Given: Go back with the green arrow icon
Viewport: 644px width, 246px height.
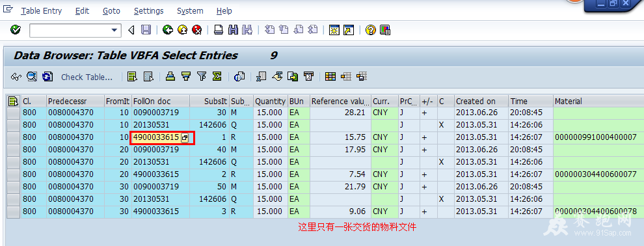Looking at the screenshot, I should coord(168,30).
